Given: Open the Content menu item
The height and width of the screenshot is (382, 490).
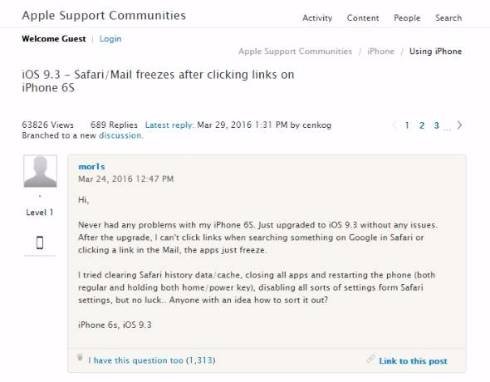Looking at the screenshot, I should [363, 18].
